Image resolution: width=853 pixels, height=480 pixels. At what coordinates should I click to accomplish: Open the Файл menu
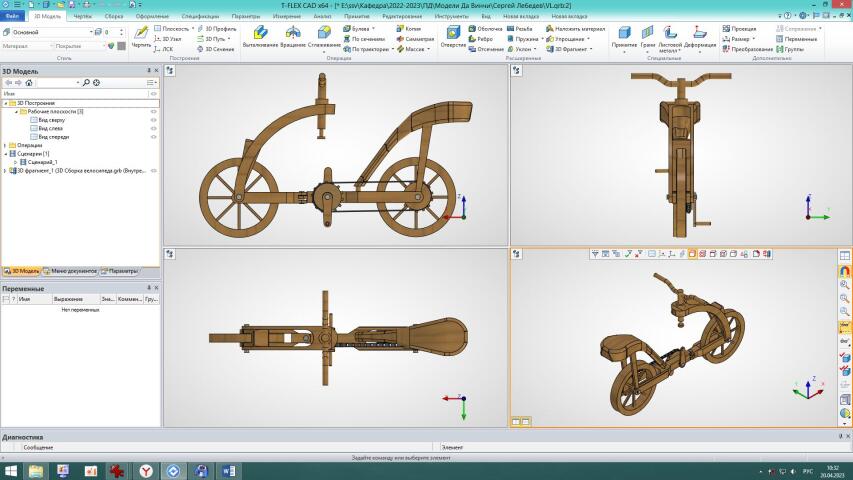click(13, 16)
